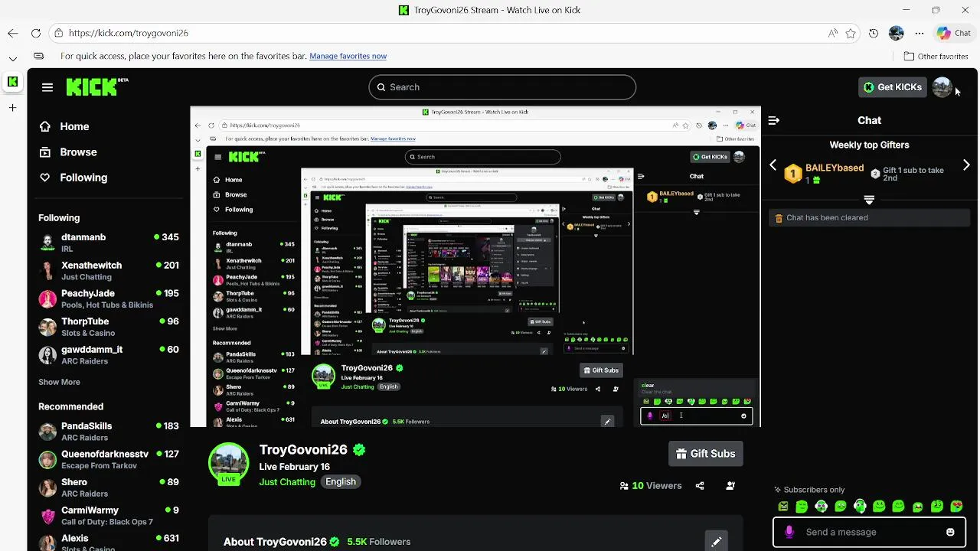
Task: Click Gift Subs button
Action: pos(705,454)
